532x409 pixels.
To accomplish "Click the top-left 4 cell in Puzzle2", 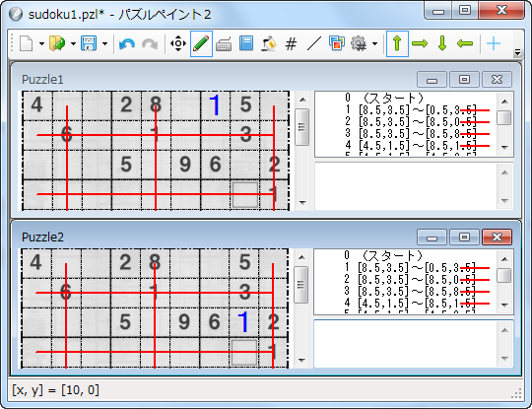I will point(36,263).
